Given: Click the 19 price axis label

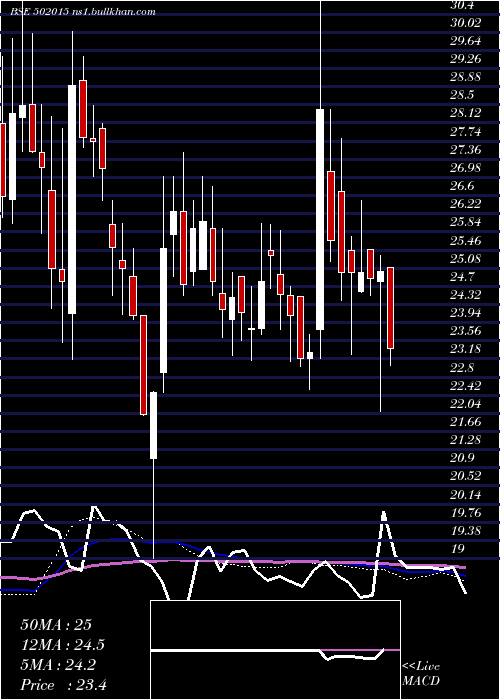Looking at the screenshot, I should 459,550.
